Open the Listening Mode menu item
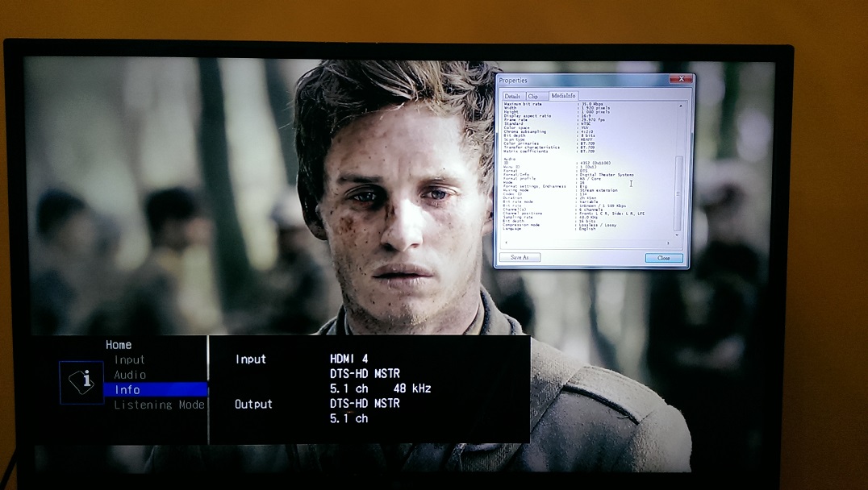This screenshot has width=868, height=490. pos(160,405)
